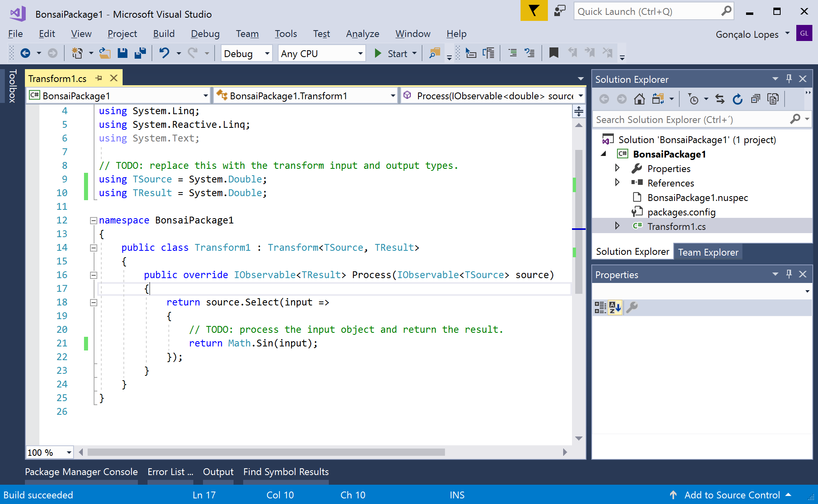Click the Search Solution Explorer field
Viewport: 818px width, 504px height.
[x=691, y=120]
